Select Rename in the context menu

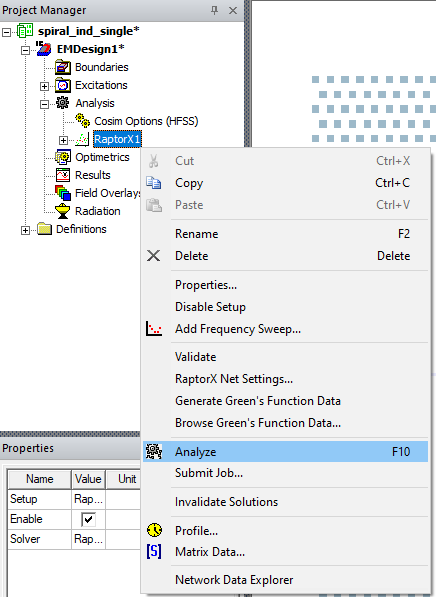286,234
